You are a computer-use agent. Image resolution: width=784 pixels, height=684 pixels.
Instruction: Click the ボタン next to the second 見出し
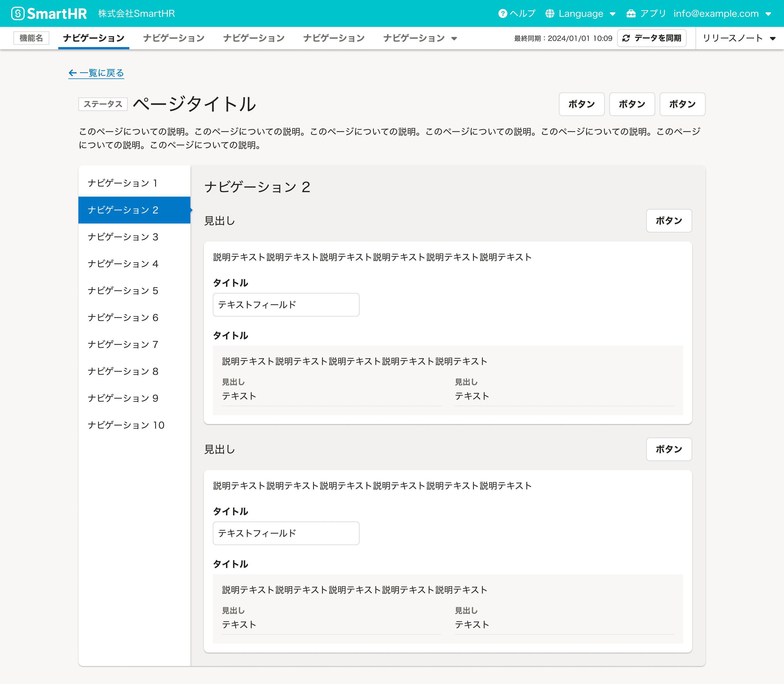669,449
